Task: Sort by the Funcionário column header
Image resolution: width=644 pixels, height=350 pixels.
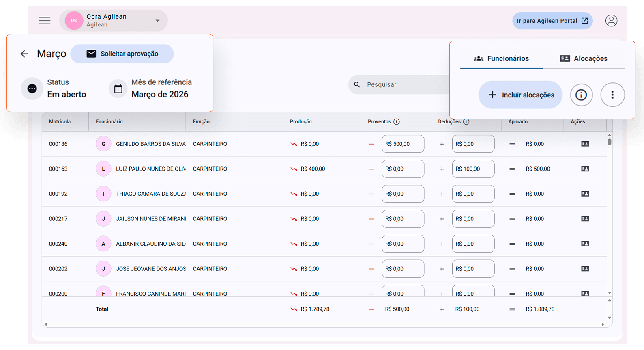Action: coord(109,121)
